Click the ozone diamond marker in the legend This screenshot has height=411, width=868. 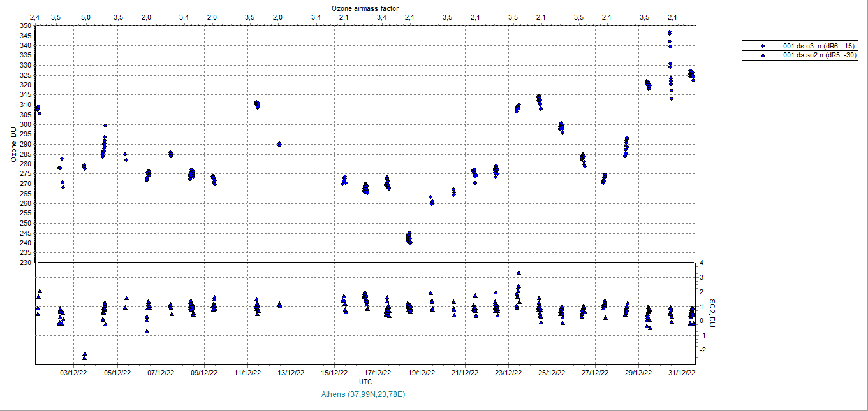[x=763, y=47]
